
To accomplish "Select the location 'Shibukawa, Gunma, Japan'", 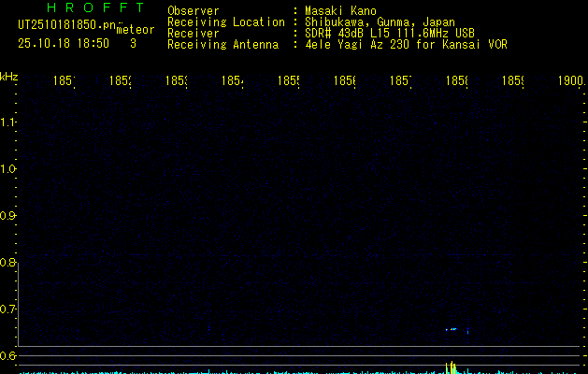I will click(380, 22).
